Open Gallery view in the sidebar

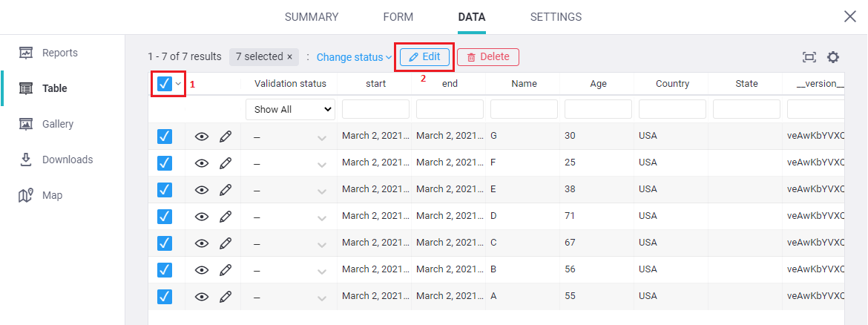point(57,124)
